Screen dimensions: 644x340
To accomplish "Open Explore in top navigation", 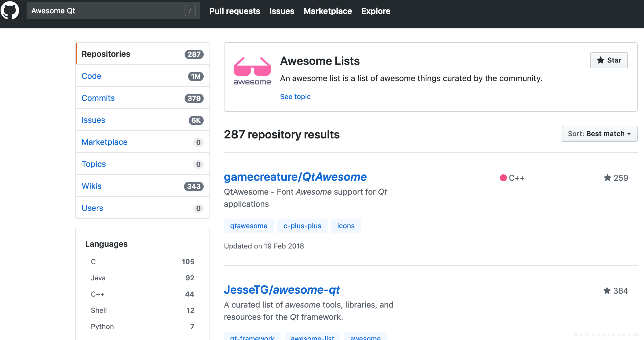I will (x=376, y=11).
